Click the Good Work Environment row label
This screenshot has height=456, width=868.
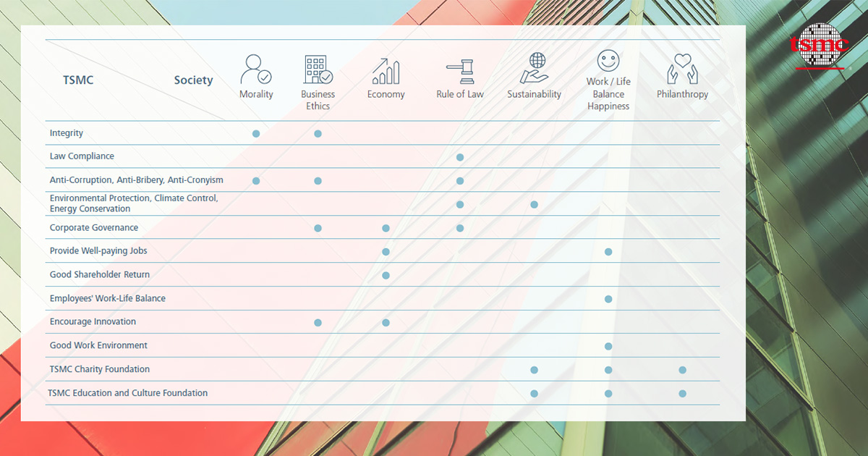[x=98, y=345]
